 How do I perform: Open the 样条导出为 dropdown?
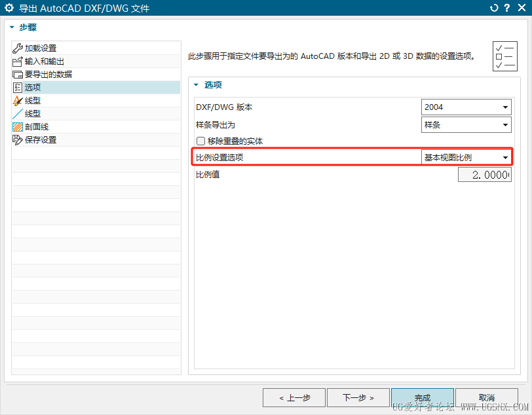[466, 125]
